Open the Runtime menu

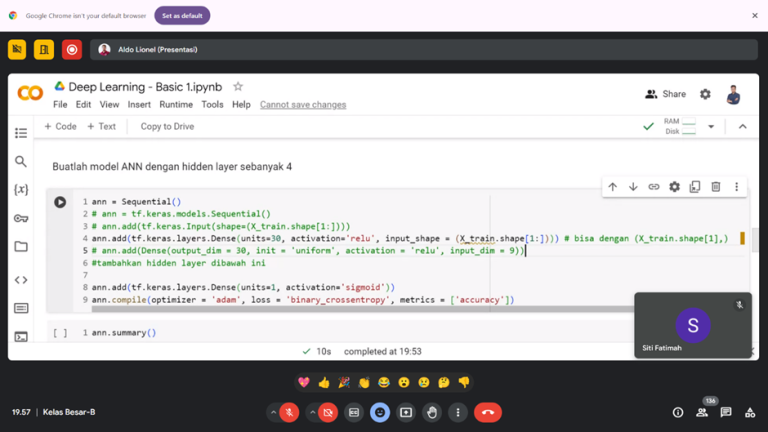pos(176,105)
